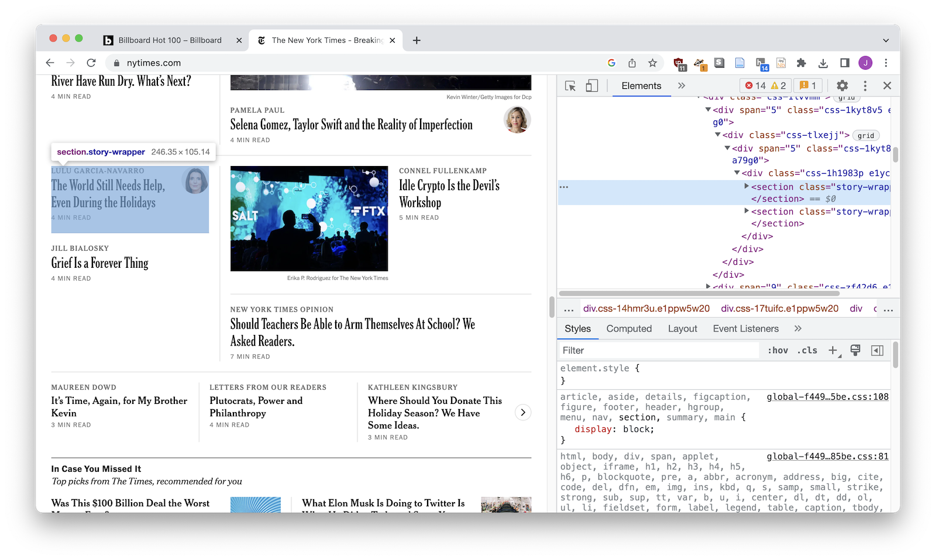
Task: Open Idle Crypto Is the Devil's Workshop article
Action: pos(449,194)
